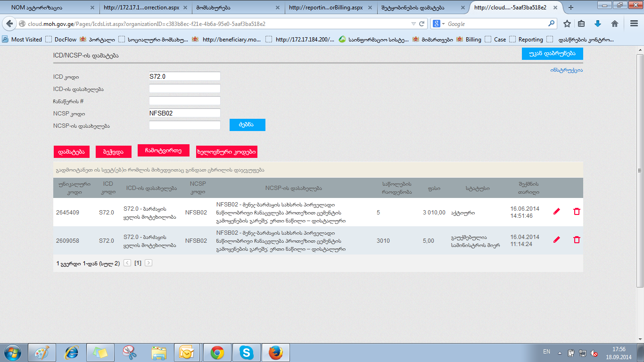Expand the URL history dropdown arrow
Image resolution: width=644 pixels, height=362 pixels.
[413, 24]
